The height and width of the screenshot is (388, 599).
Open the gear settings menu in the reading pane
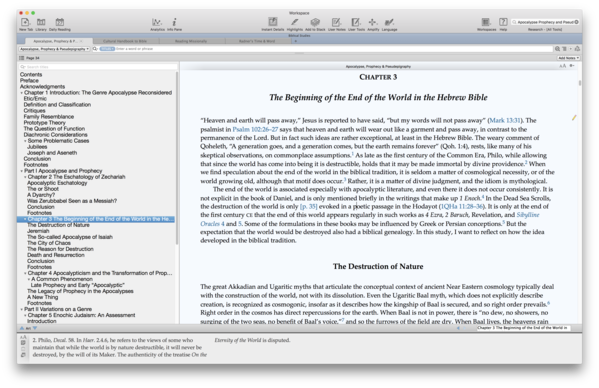point(572,66)
